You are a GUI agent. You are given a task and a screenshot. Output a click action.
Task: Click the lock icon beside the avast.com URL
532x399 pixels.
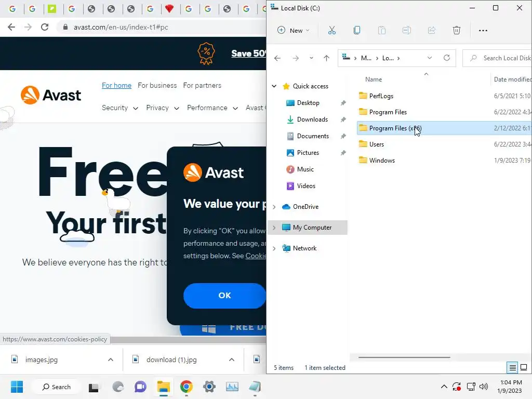point(65,27)
